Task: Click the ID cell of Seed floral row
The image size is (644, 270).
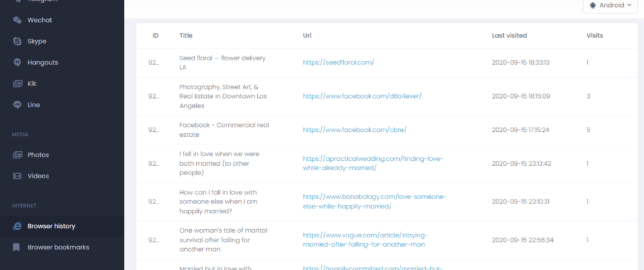Action: coord(153,62)
